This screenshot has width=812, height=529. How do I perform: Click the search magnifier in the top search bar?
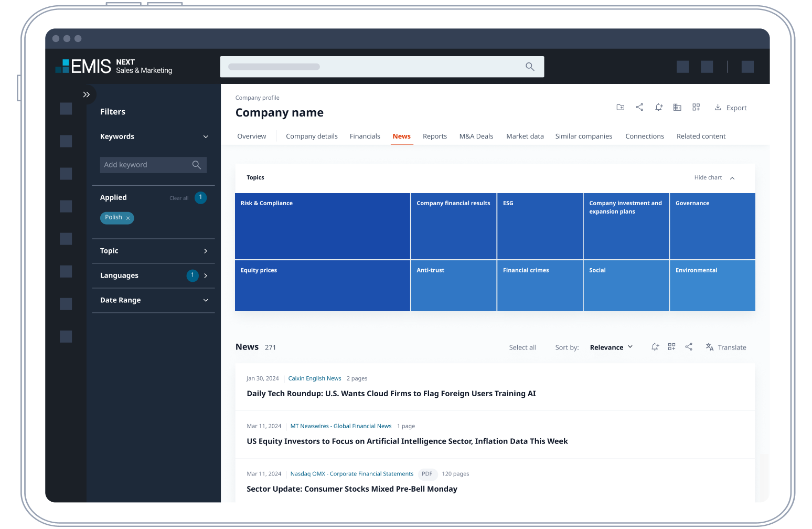tap(530, 67)
